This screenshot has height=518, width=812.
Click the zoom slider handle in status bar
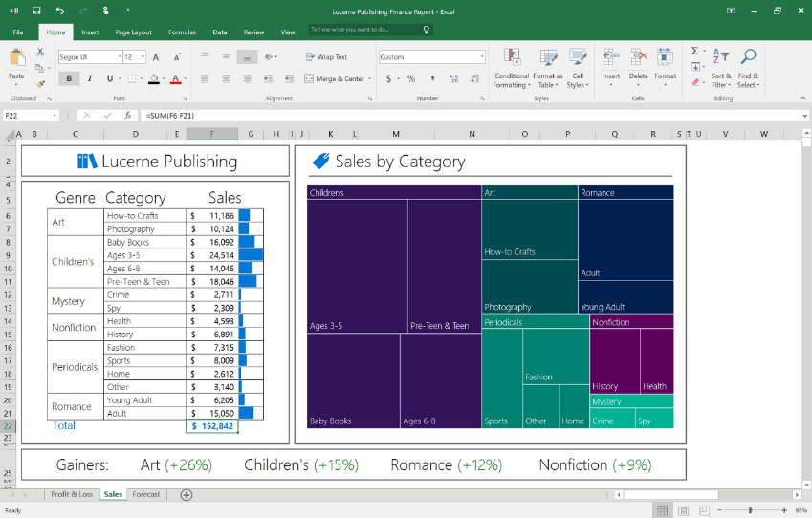click(x=751, y=510)
